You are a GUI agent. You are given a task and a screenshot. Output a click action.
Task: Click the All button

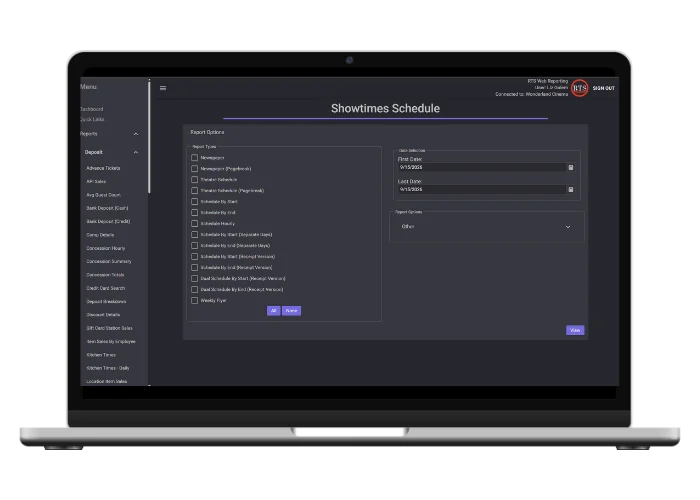point(274,311)
